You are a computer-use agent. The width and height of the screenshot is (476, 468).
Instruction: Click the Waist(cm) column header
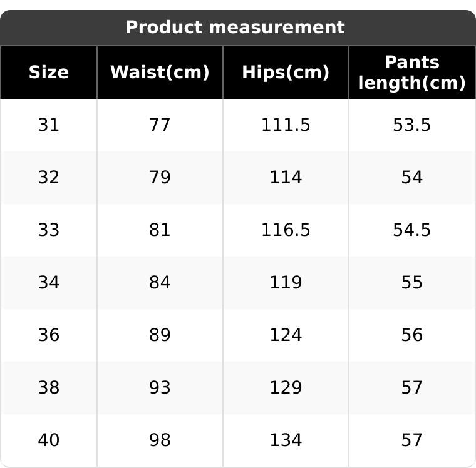coord(160,73)
